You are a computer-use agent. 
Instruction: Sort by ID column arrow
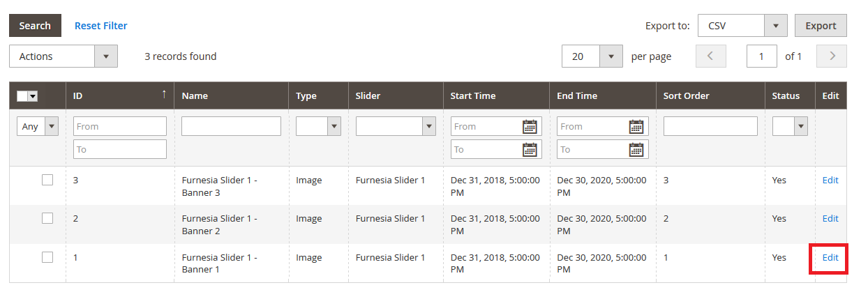pyautogui.click(x=164, y=95)
